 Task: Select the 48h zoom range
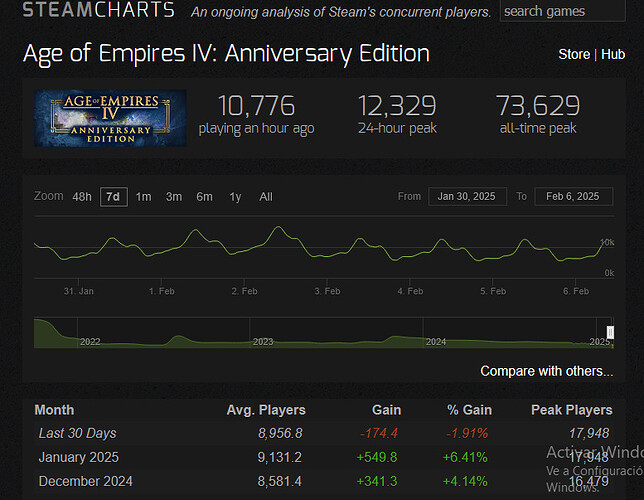82,197
